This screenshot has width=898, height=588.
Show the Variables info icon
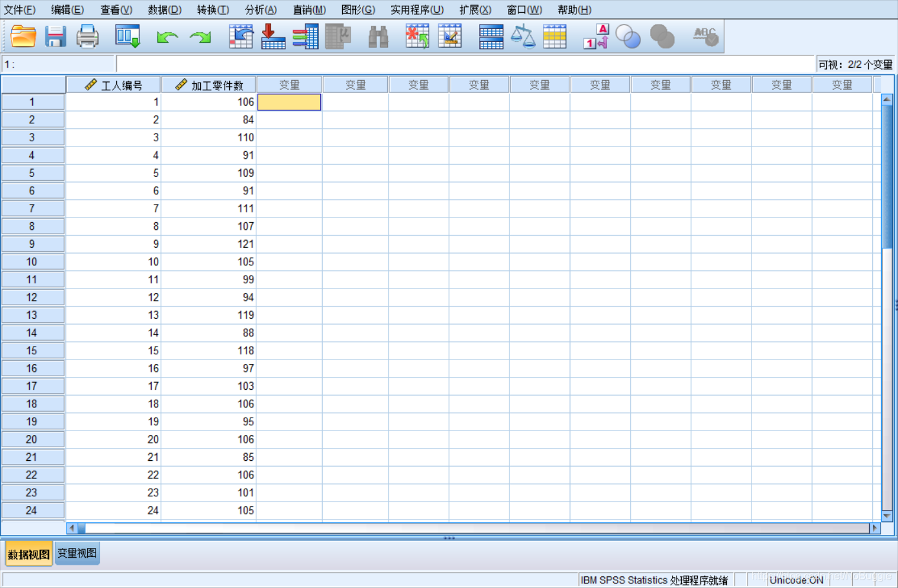(x=305, y=37)
